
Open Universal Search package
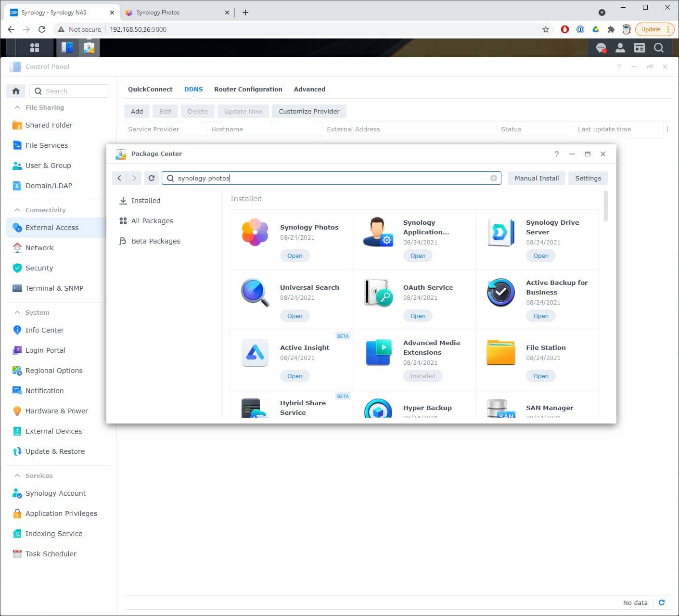point(295,316)
